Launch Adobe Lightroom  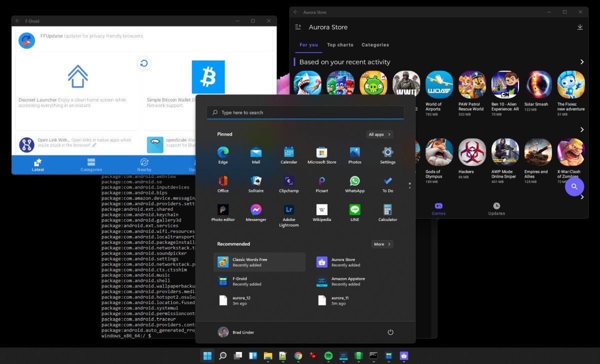tap(289, 215)
